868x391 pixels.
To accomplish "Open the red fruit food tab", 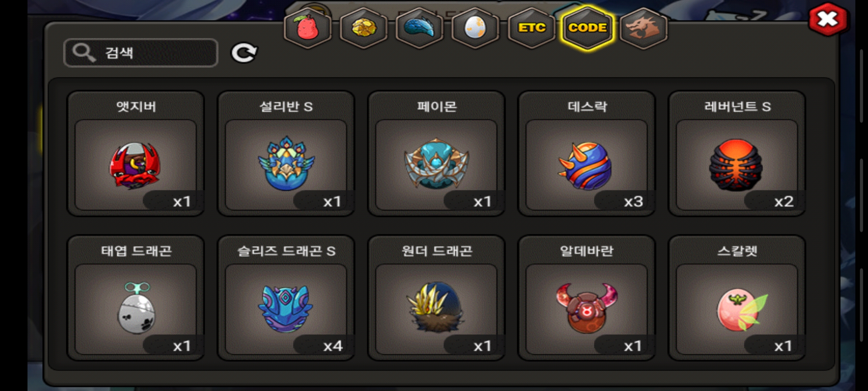I will [307, 28].
